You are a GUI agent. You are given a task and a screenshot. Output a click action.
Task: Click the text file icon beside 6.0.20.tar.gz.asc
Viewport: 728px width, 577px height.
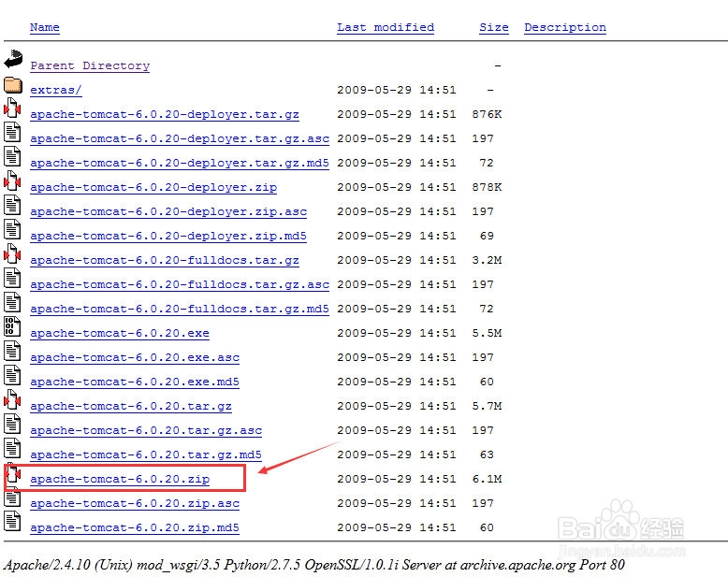(12, 424)
